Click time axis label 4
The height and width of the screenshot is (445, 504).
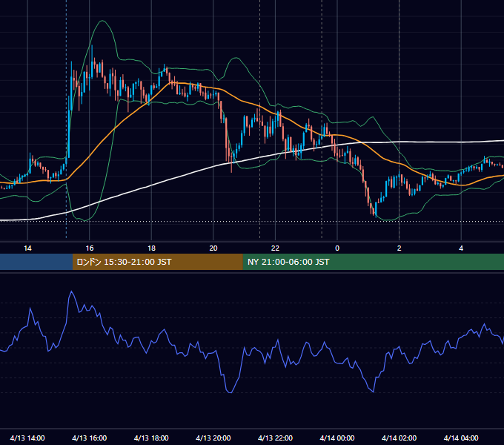tap(461, 248)
